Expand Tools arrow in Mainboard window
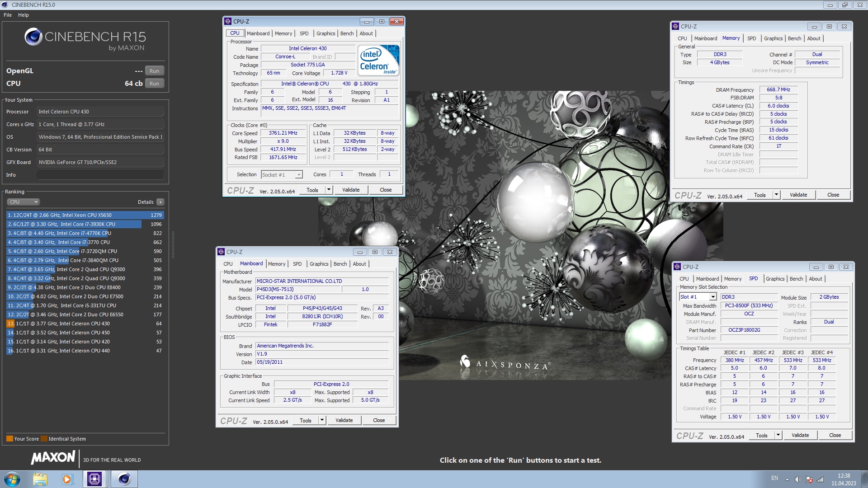This screenshot has height=488, width=868. click(322, 420)
